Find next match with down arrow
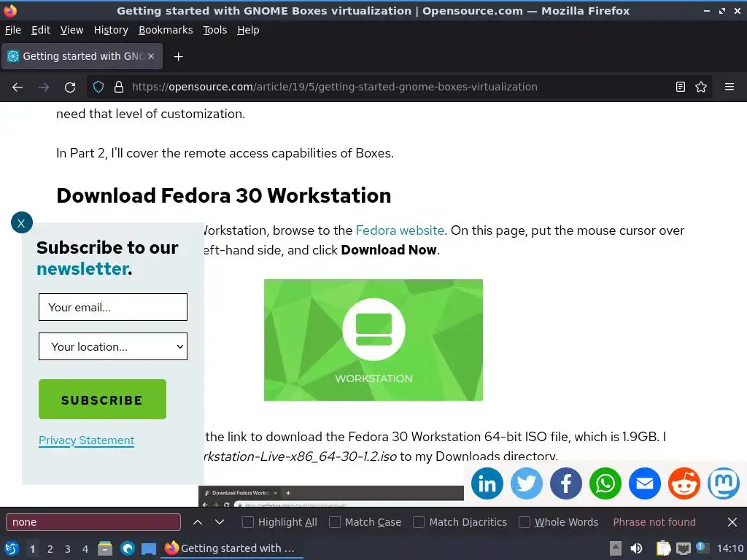The width and height of the screenshot is (747, 560). pos(219,522)
